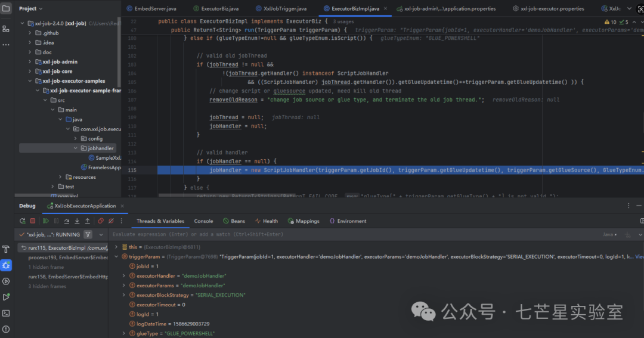
Task: Rerun XxlJobExecutorApplication debug session
Action: coord(23,221)
